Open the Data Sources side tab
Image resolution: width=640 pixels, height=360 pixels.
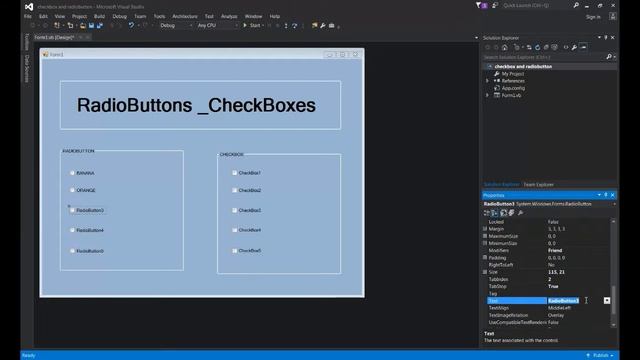[27, 68]
